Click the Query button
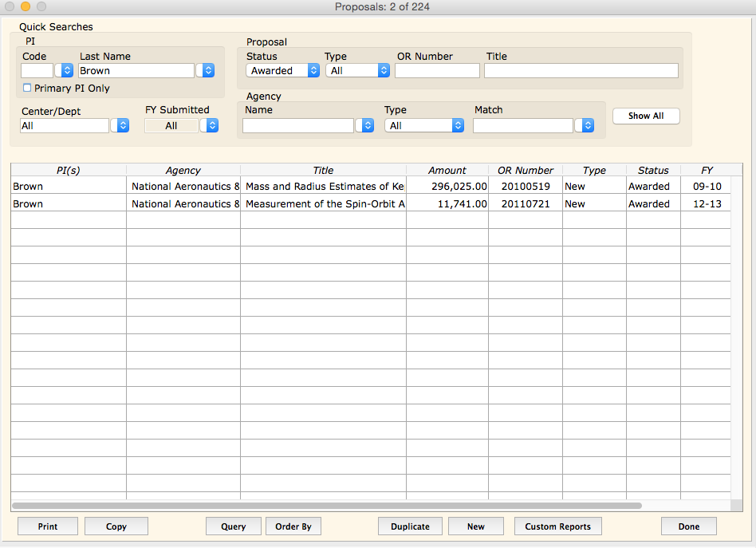Viewport: 756px width, 548px height. click(x=234, y=526)
